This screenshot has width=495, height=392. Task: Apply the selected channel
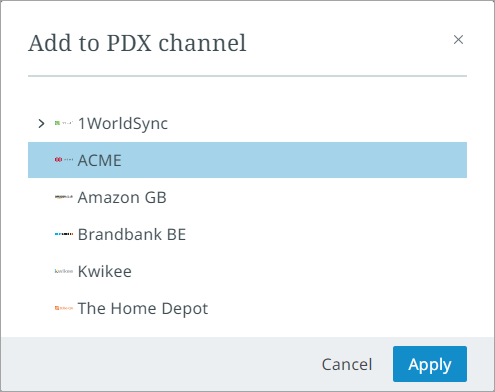430,364
